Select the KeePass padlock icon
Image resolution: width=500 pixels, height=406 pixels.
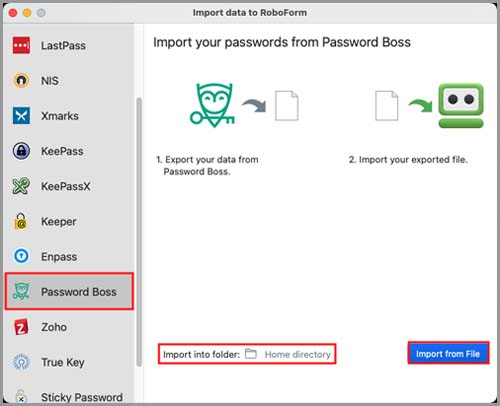[x=21, y=151]
